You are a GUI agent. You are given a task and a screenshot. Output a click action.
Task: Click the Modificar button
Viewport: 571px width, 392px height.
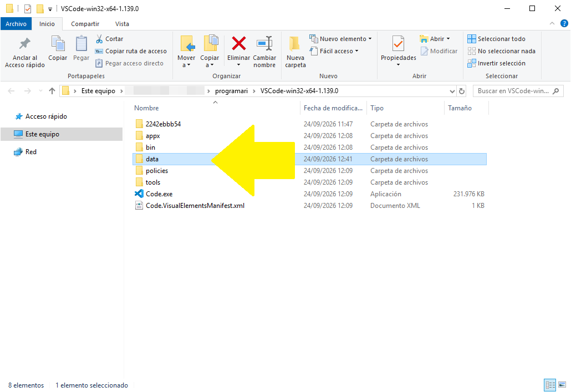pos(439,51)
